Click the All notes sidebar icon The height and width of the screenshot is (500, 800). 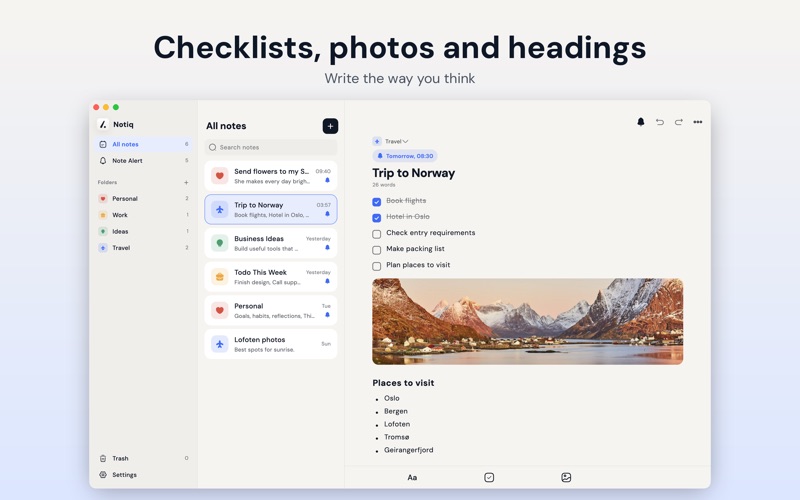pyautogui.click(x=103, y=144)
